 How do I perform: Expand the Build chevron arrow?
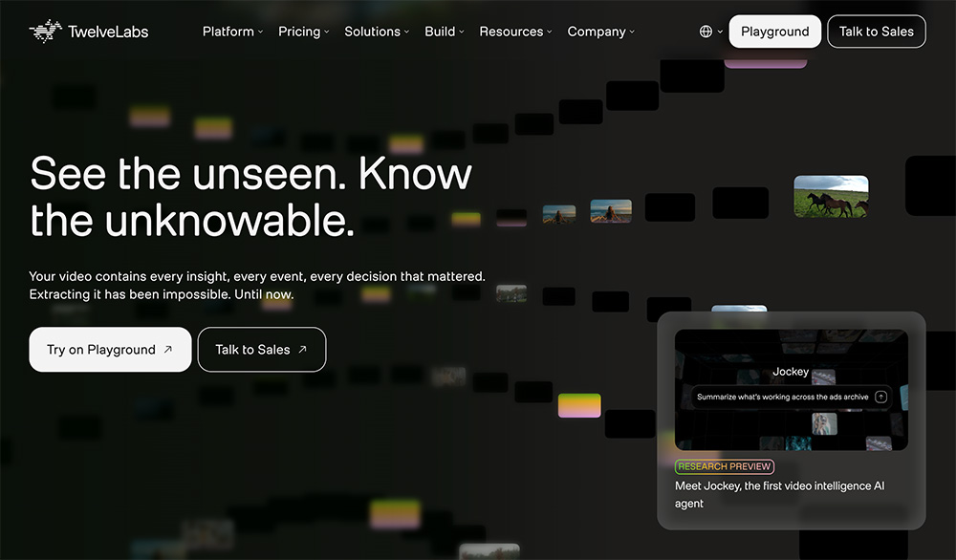coord(462,32)
